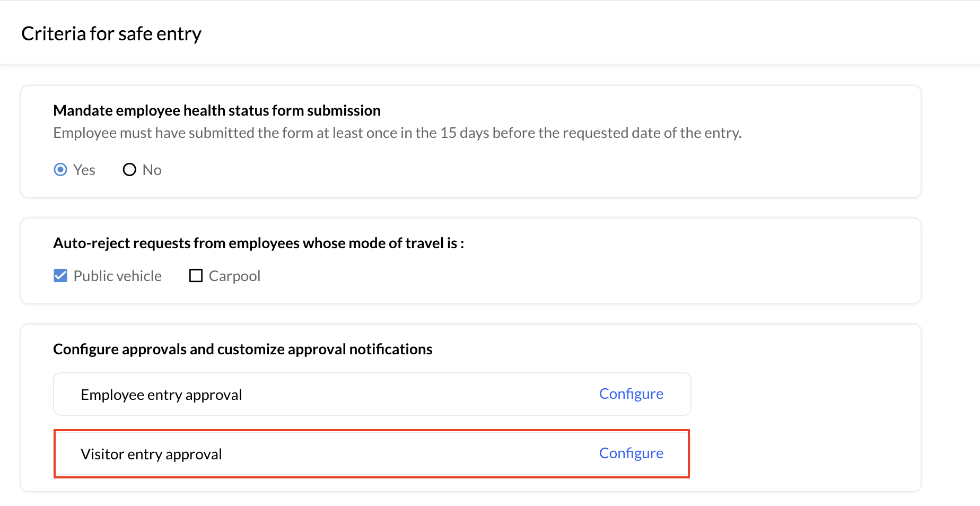Click the 'Auto-reject requests from employees' heading

coord(258,243)
